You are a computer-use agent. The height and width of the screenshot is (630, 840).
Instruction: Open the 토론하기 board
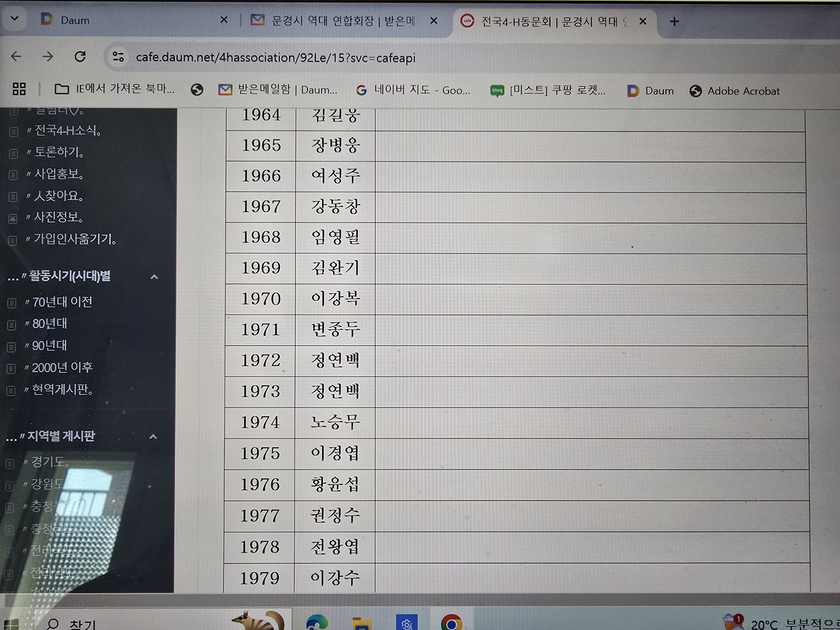click(59, 152)
